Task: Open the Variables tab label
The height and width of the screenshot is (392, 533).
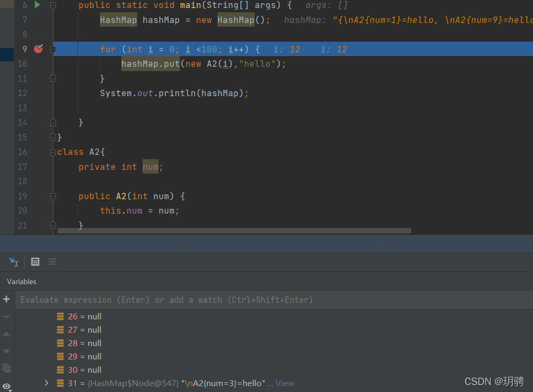Action: 22,281
